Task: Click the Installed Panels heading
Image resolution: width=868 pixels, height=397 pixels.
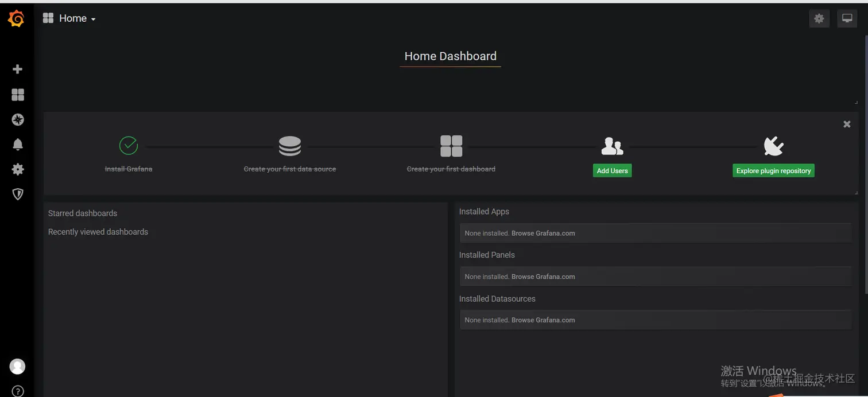Action: coord(487,255)
